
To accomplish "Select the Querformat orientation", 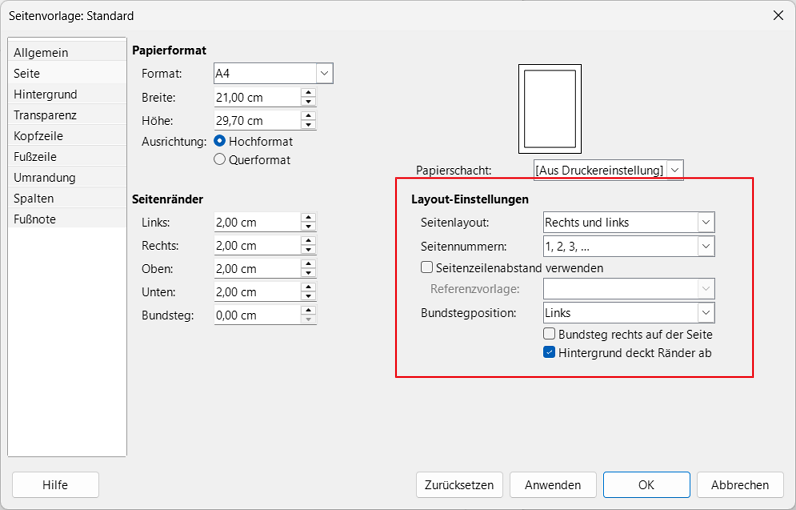I will click(221, 159).
